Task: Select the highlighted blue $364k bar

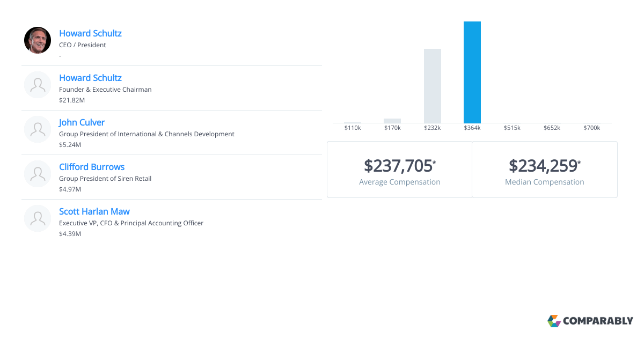Action: [x=472, y=71]
